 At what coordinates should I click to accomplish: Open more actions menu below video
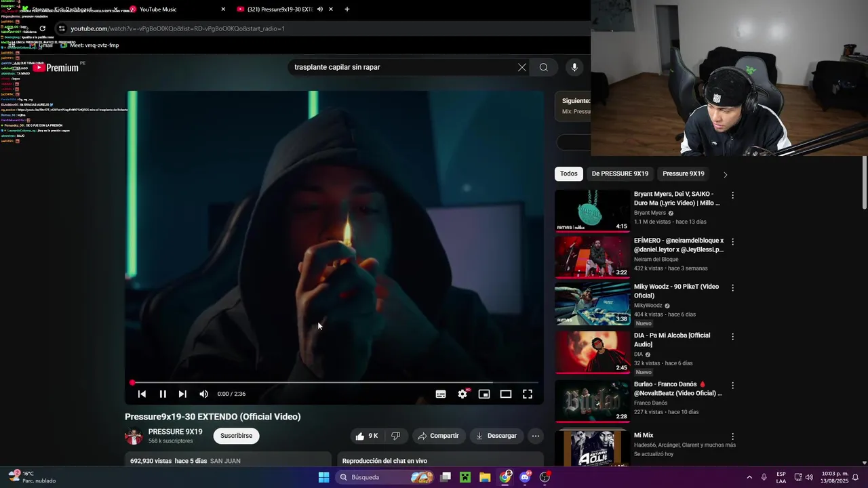pos(536,436)
